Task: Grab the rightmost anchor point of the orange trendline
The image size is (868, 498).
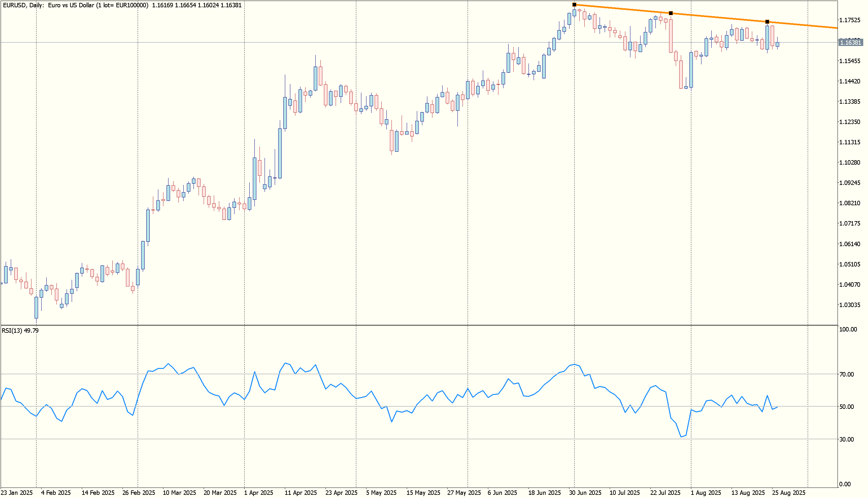Action: click(767, 22)
